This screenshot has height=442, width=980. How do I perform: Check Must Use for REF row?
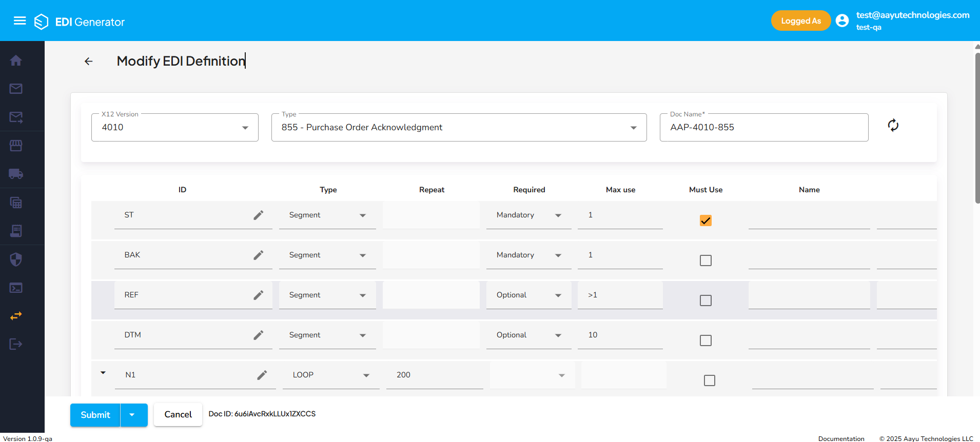pos(705,300)
